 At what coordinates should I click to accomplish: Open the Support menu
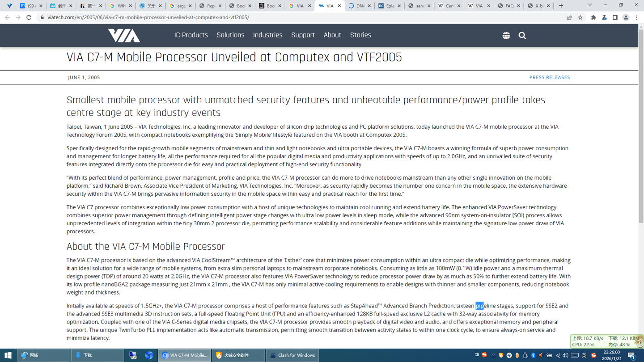(x=303, y=35)
